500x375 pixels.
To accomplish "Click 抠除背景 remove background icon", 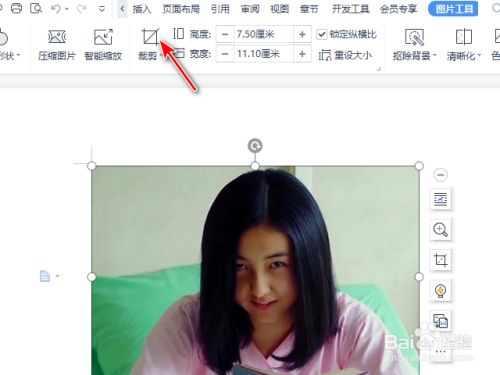I will coord(414,37).
